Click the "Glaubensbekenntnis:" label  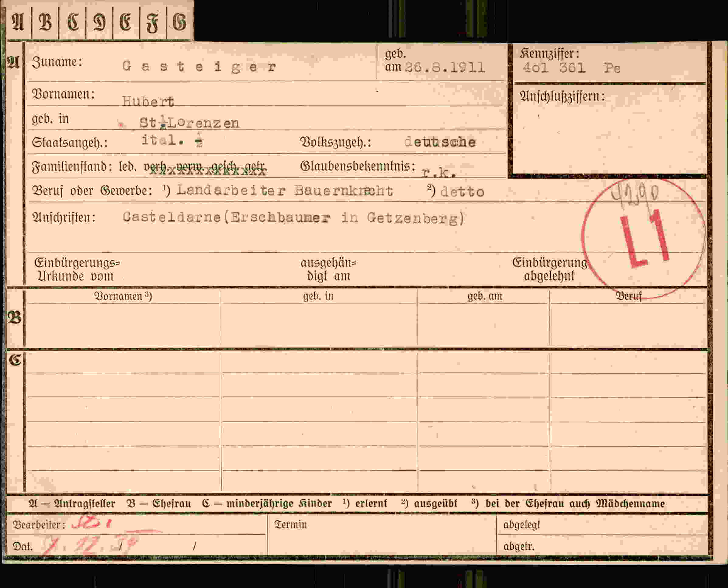(358, 166)
